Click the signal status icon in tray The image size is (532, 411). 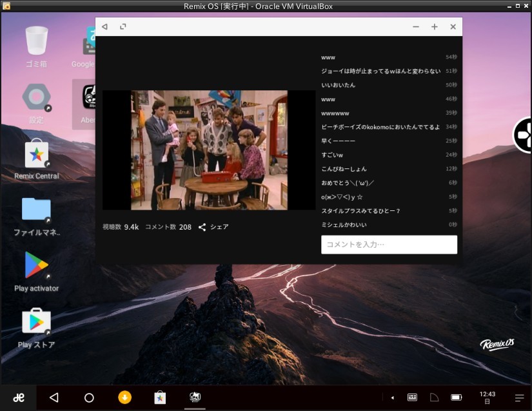click(434, 397)
